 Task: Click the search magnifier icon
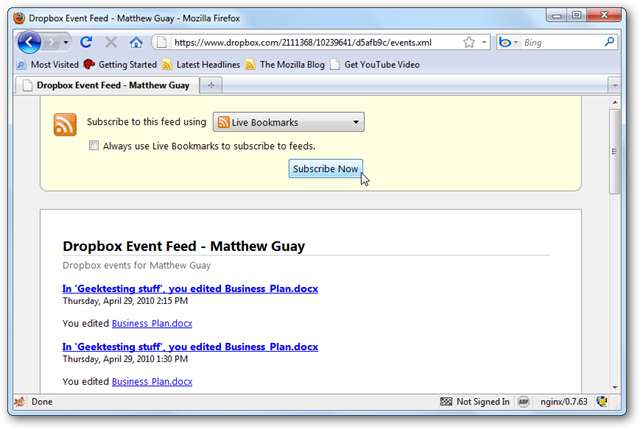[609, 42]
